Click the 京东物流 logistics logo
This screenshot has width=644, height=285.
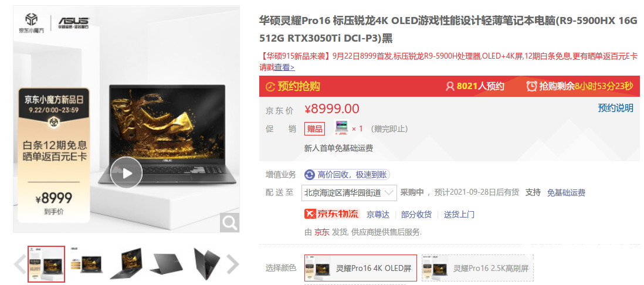point(332,214)
